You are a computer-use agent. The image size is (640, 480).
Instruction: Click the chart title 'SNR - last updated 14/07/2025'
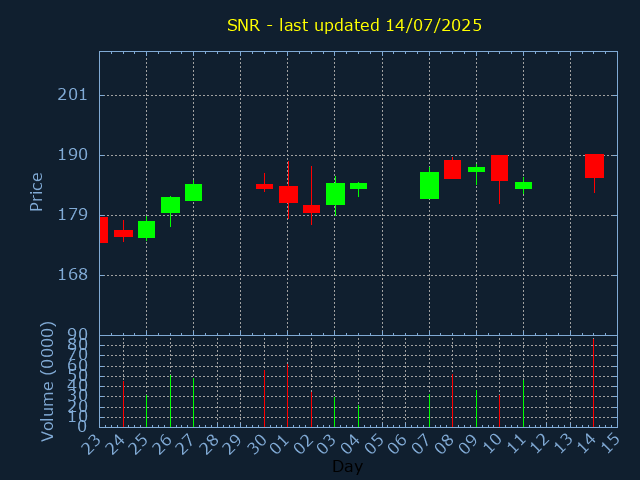pos(354,25)
